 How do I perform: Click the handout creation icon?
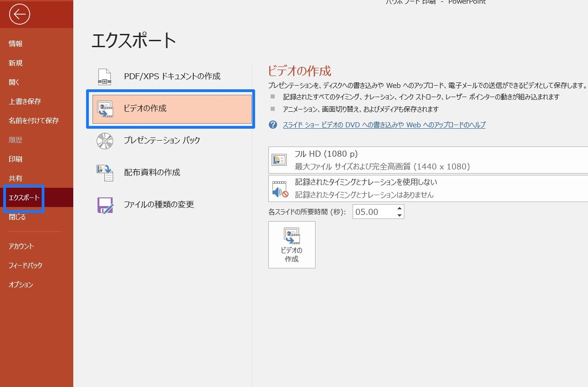(x=105, y=173)
